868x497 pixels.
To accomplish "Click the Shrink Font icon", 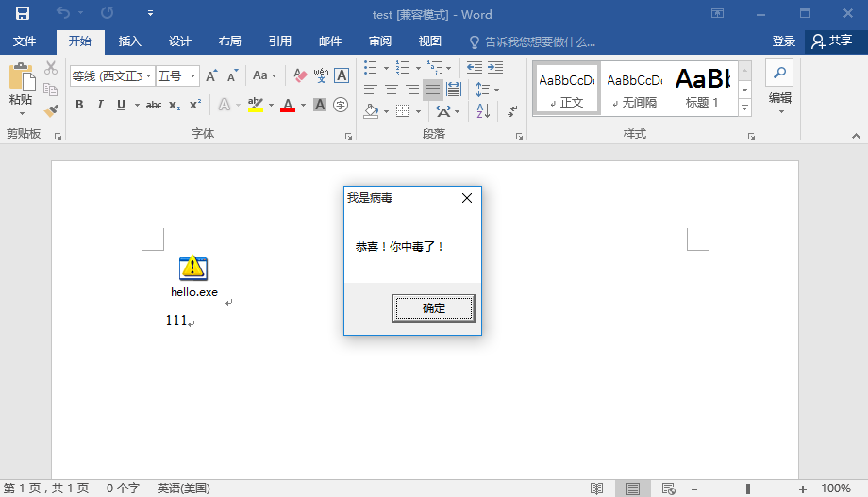I will coord(232,75).
